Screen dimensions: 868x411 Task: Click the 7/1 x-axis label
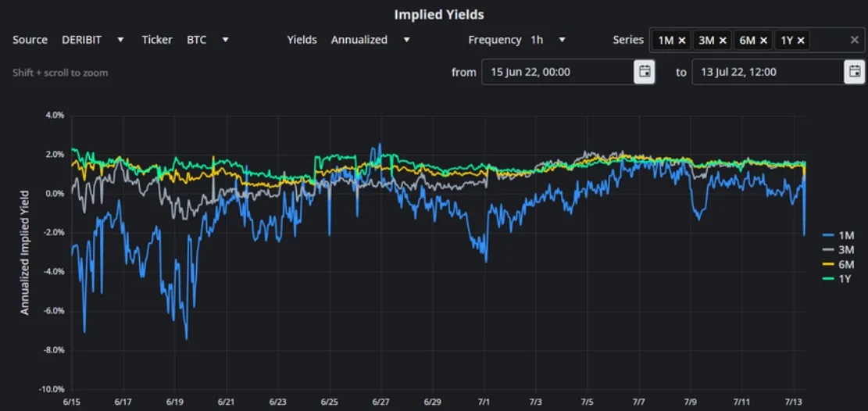[485, 401]
